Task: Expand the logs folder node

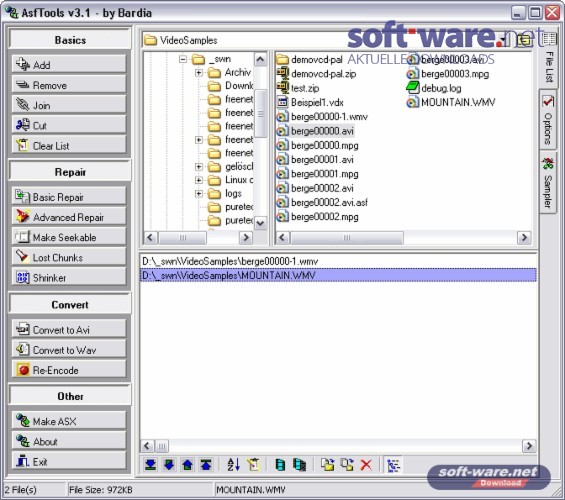Action: [x=199, y=193]
